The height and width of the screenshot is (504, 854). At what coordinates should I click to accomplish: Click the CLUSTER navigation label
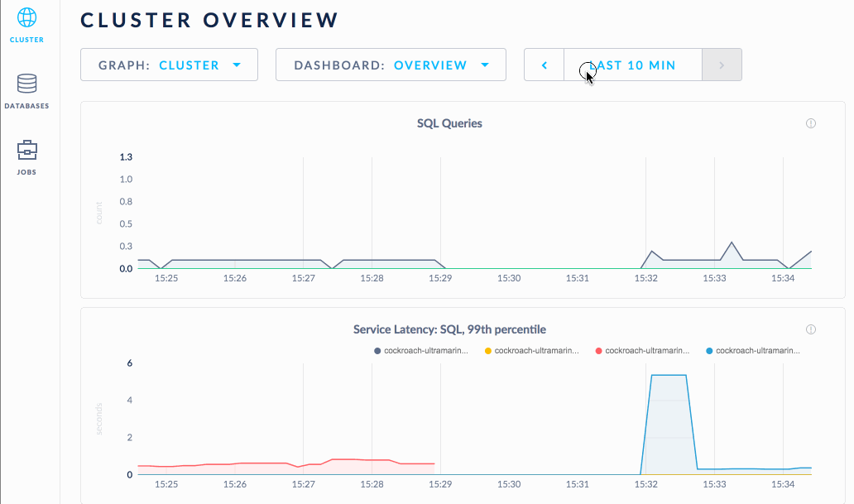tap(26, 39)
